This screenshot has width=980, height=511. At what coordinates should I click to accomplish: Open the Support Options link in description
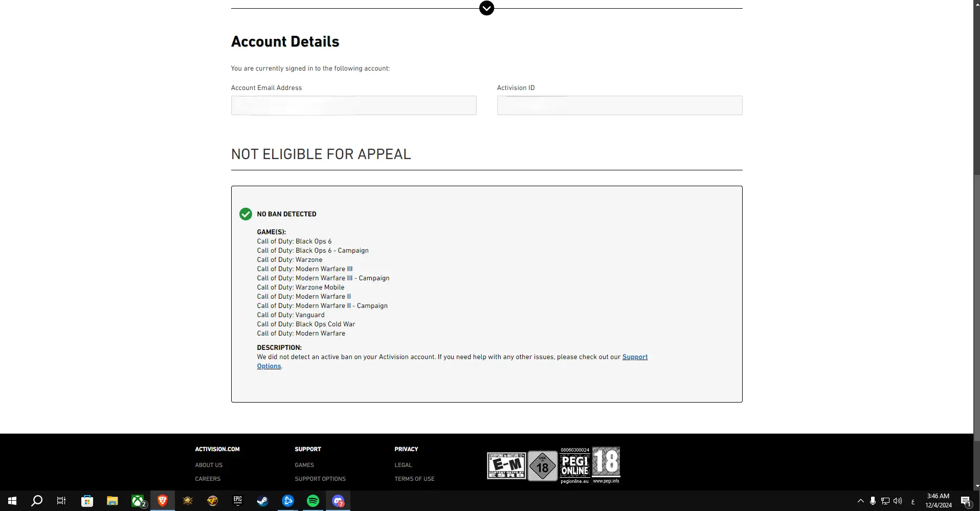[x=634, y=357]
